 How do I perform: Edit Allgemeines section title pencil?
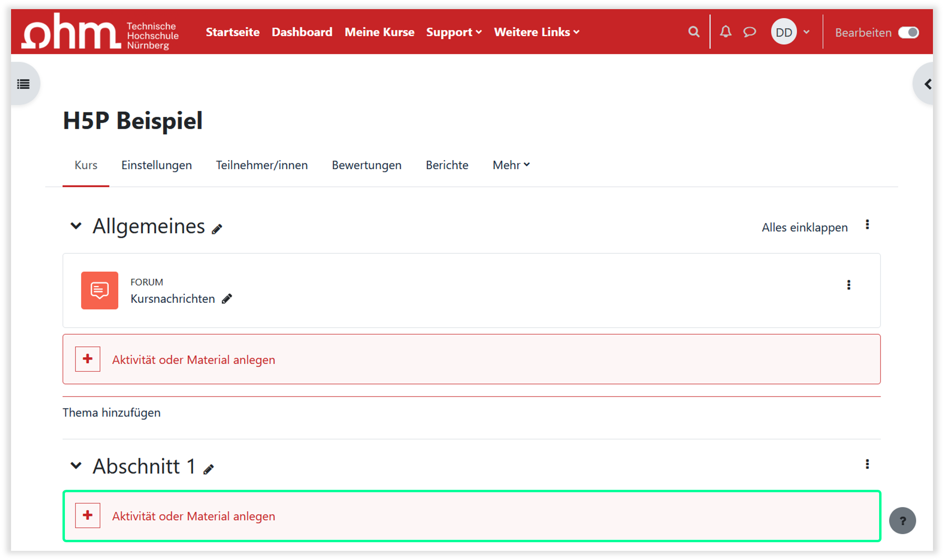[217, 229]
